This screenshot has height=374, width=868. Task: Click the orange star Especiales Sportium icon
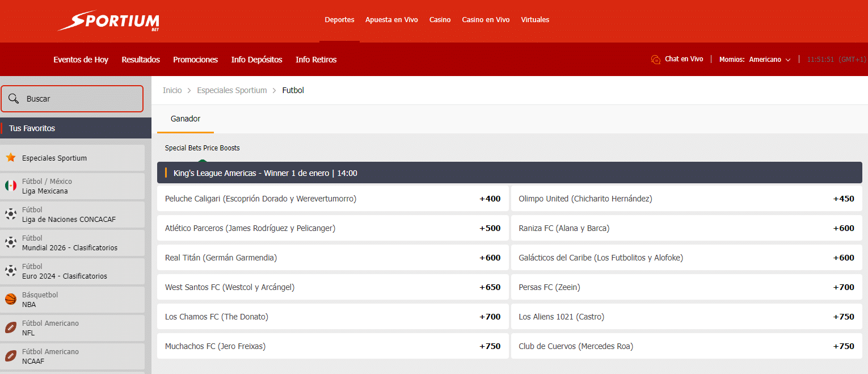[11, 158]
